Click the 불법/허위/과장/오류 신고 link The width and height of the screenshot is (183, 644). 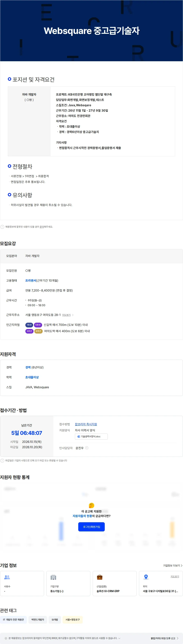163,638
